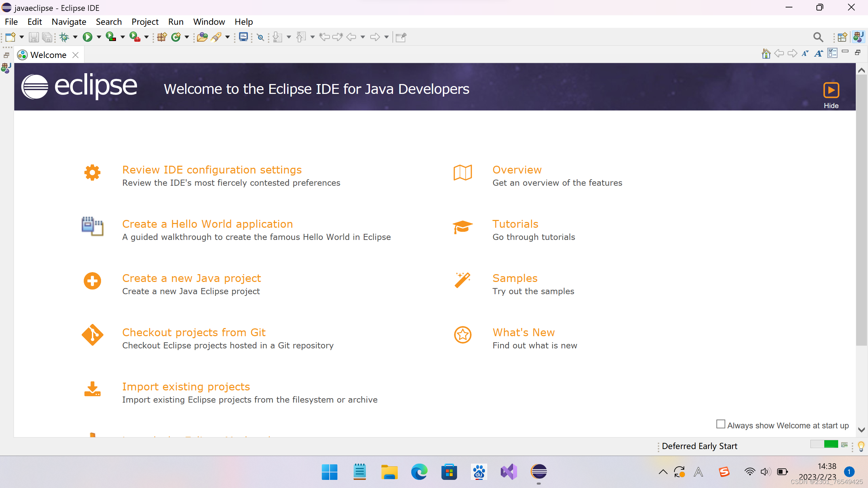
Task: Click the Welcome Home icon
Action: coord(766,54)
